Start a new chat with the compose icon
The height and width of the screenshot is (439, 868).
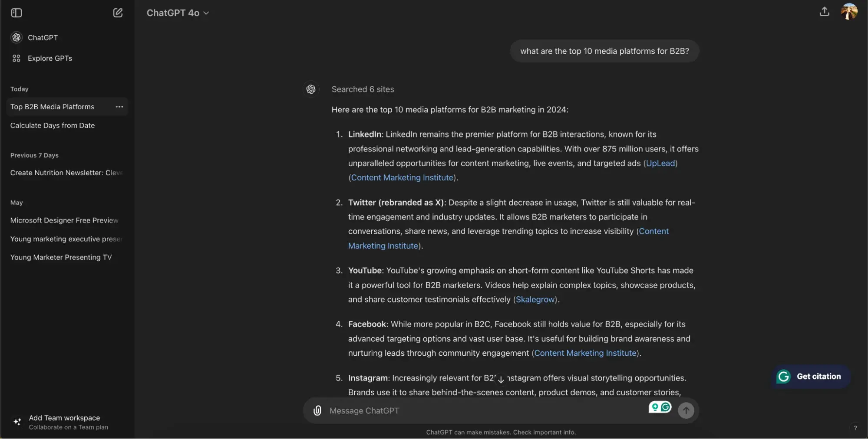118,13
